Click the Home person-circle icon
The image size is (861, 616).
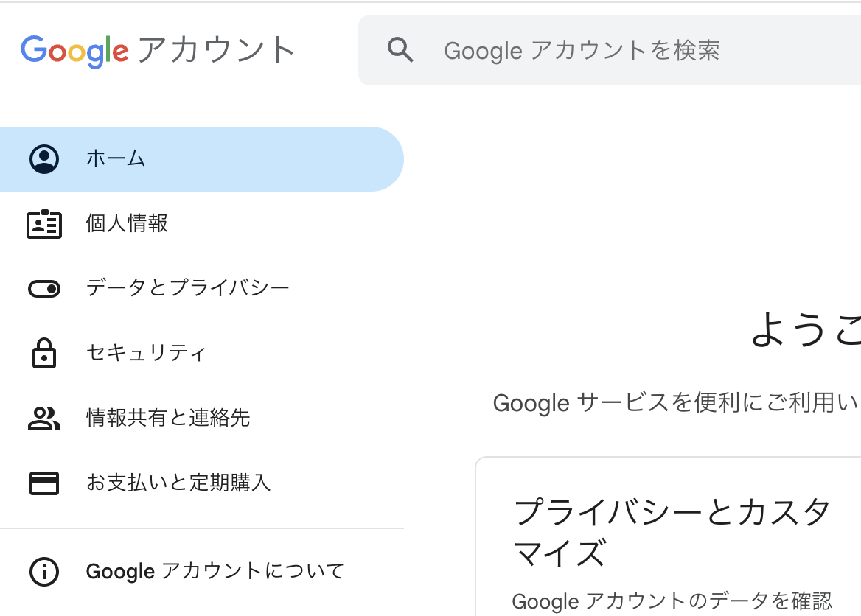[44, 159]
